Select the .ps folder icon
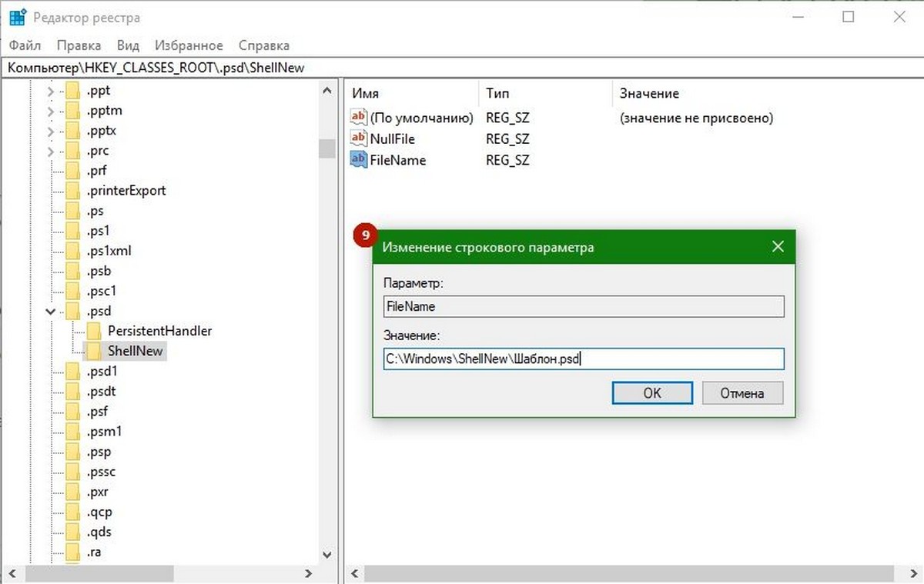 [x=73, y=211]
